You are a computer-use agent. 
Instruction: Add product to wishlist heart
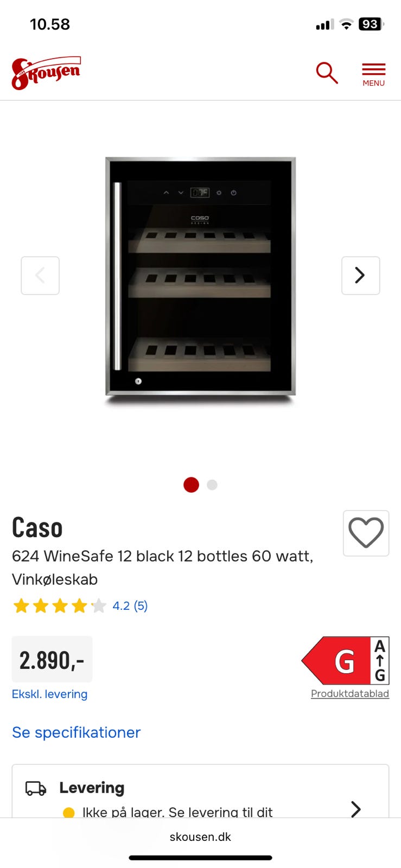366,533
